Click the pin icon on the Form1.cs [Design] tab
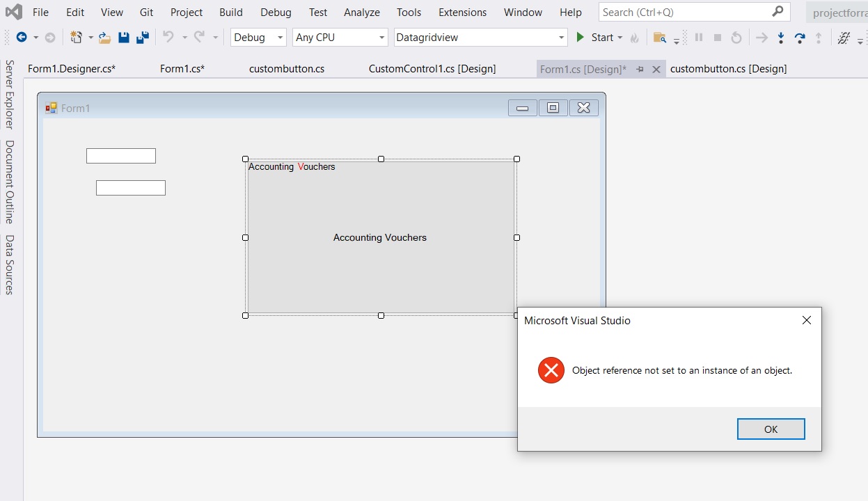The width and height of the screenshot is (868, 501). (640, 69)
